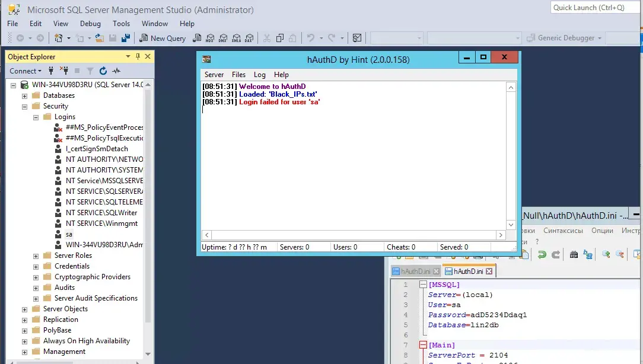
Task: Collapse the Security folder
Action: click(24, 107)
